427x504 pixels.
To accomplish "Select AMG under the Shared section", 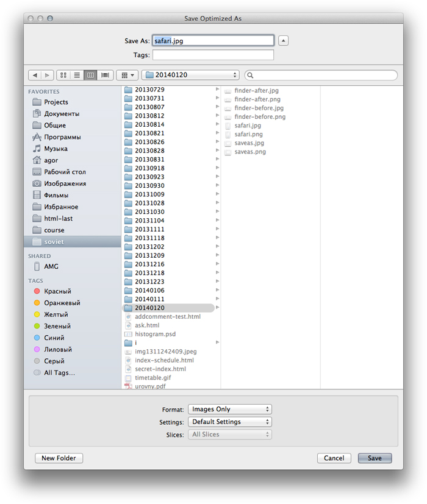I will (x=51, y=266).
